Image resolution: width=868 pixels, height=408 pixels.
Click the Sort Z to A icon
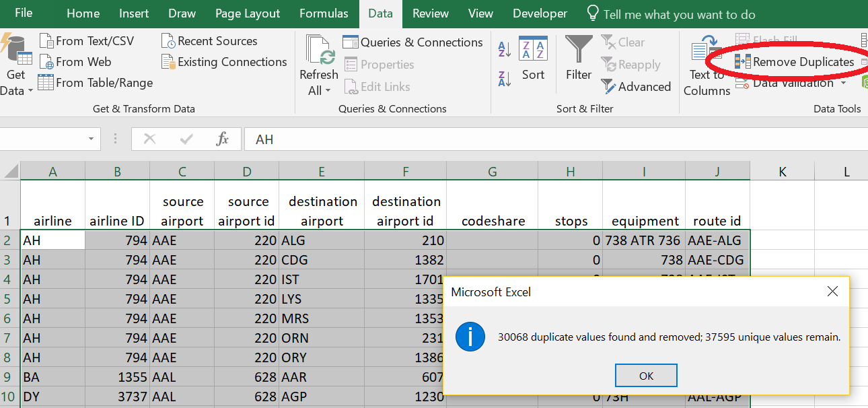coord(505,78)
